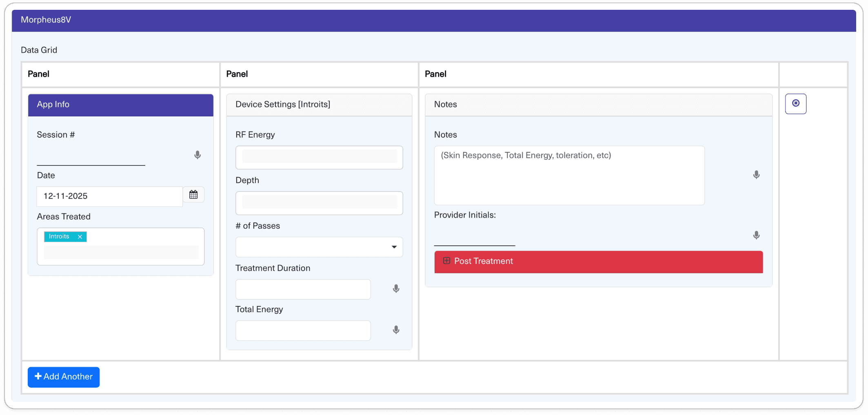Click the Provider Initials: label
This screenshot has width=868, height=415.
(x=465, y=215)
